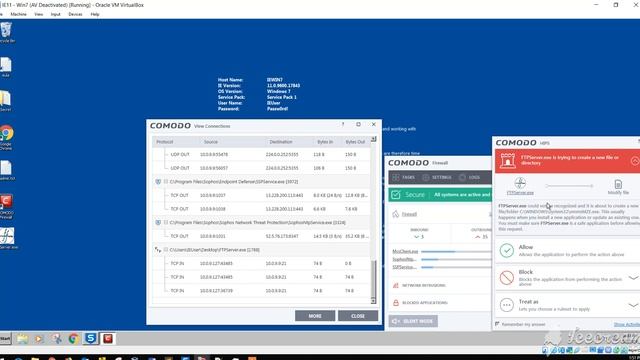Click Comodo icon in the VM taskbar
640x360 pixels.
pos(108,338)
